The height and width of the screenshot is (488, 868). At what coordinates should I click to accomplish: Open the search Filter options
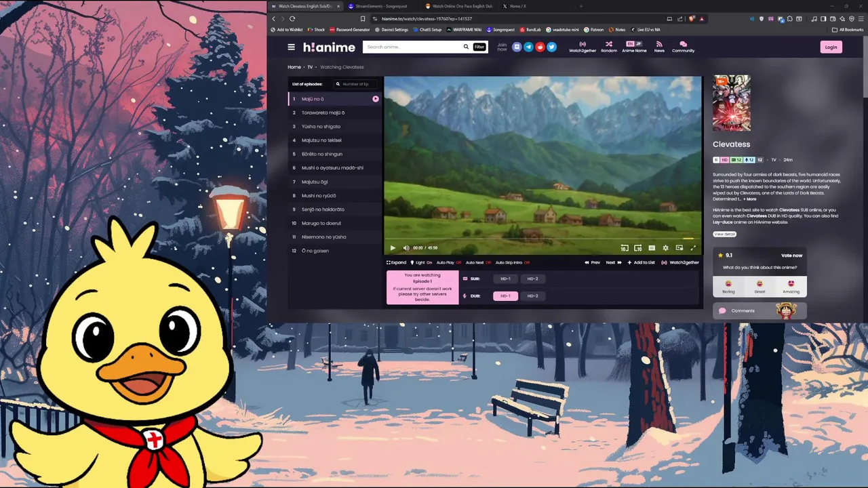click(479, 47)
